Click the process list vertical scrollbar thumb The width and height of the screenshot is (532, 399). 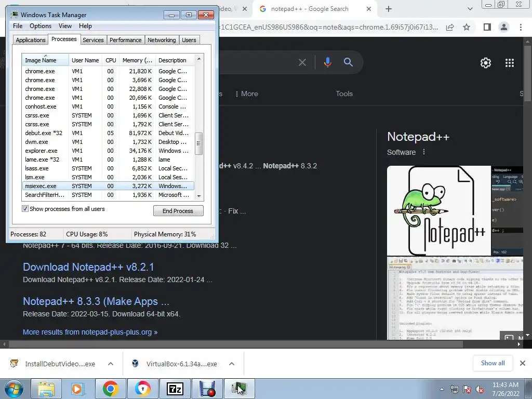(199, 143)
